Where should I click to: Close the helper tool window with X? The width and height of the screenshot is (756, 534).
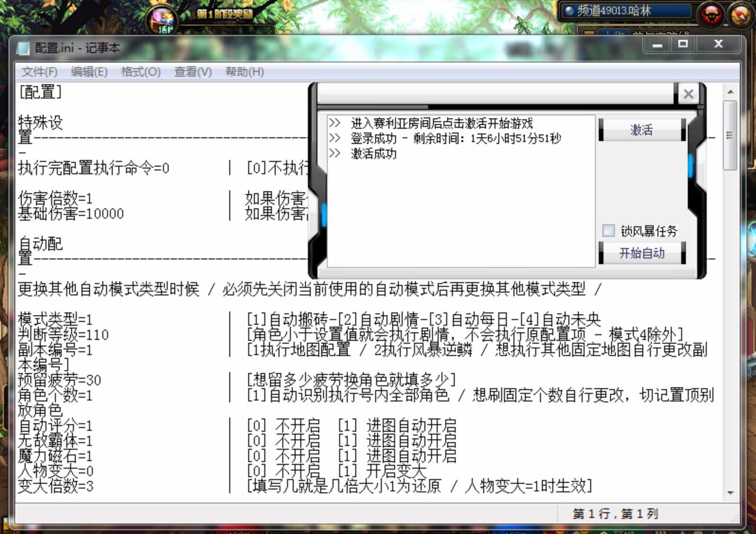pyautogui.click(x=688, y=94)
